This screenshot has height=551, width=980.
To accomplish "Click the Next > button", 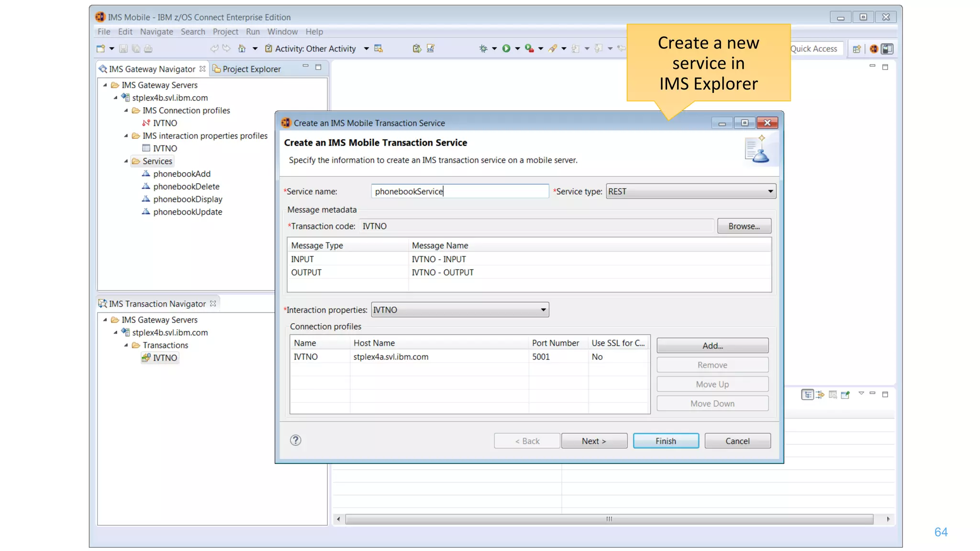I will point(594,441).
